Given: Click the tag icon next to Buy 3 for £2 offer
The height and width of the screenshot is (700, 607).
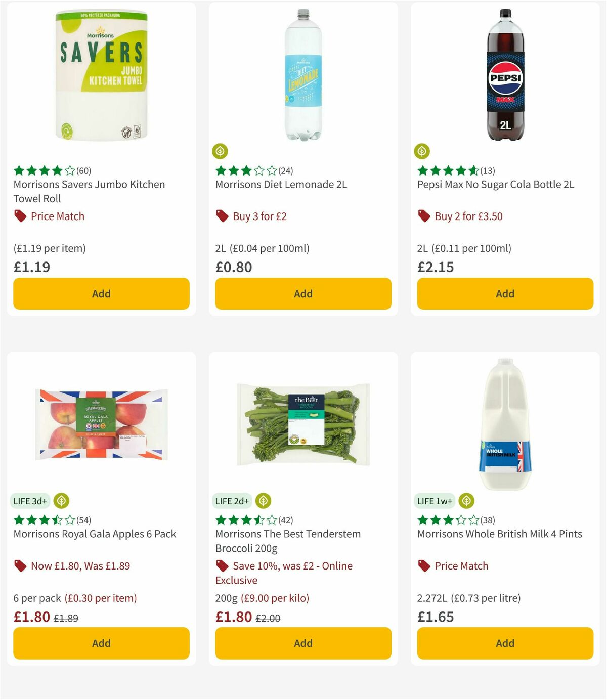Looking at the screenshot, I should (222, 216).
